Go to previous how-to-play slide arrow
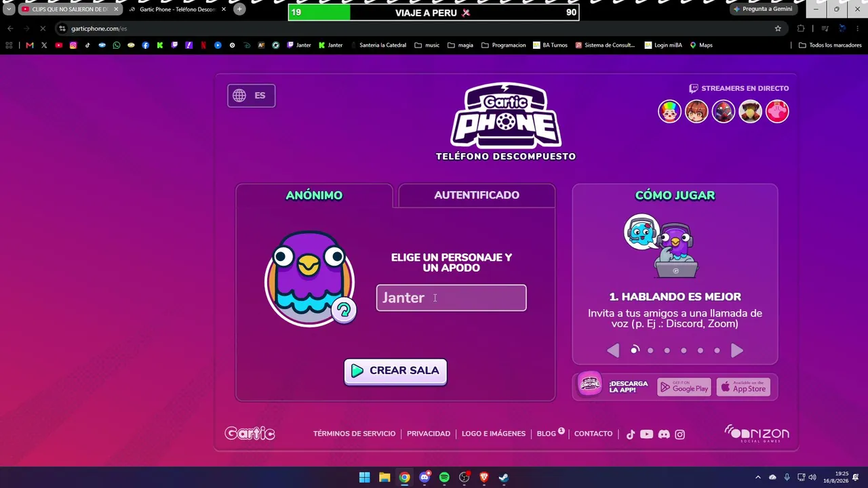The image size is (868, 488). point(613,350)
